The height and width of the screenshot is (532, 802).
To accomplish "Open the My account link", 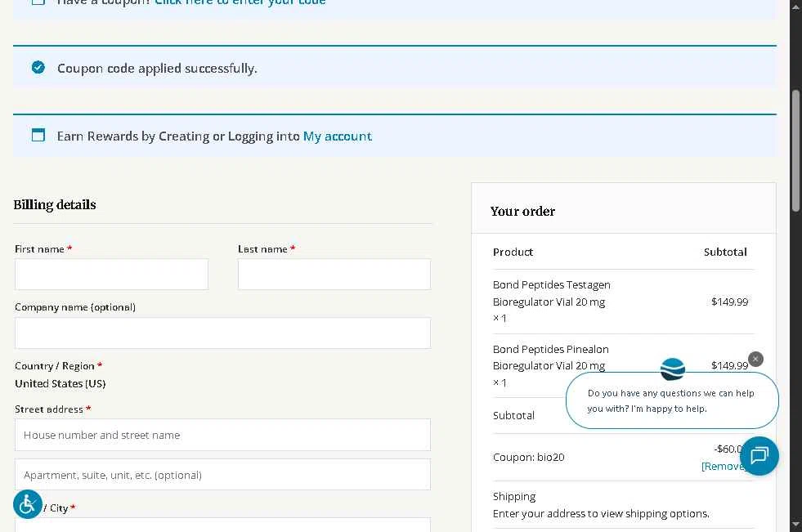I will pyautogui.click(x=338, y=136).
